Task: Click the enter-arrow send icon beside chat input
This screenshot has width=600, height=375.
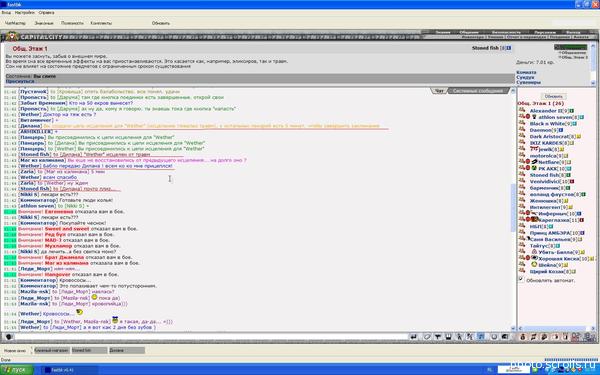Action: [414, 337]
